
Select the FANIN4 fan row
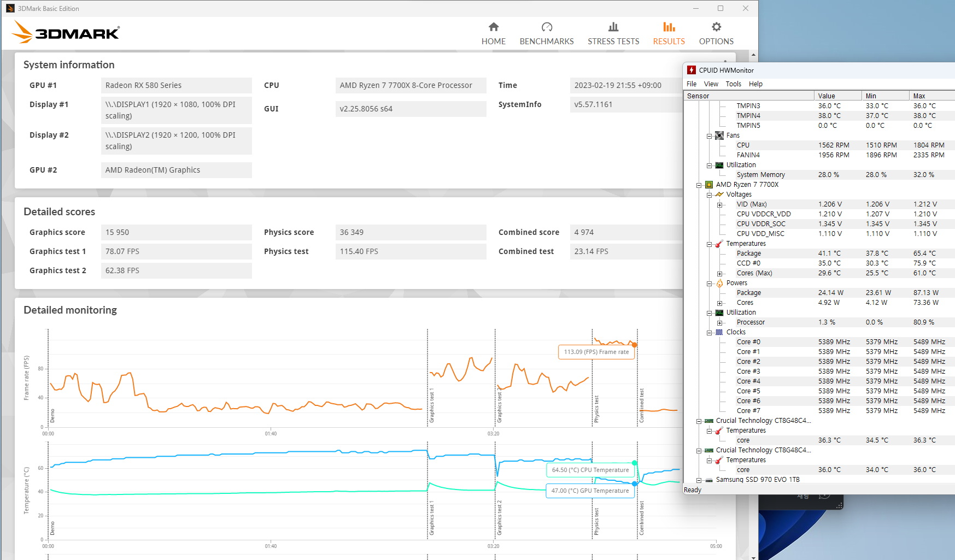coord(819,155)
